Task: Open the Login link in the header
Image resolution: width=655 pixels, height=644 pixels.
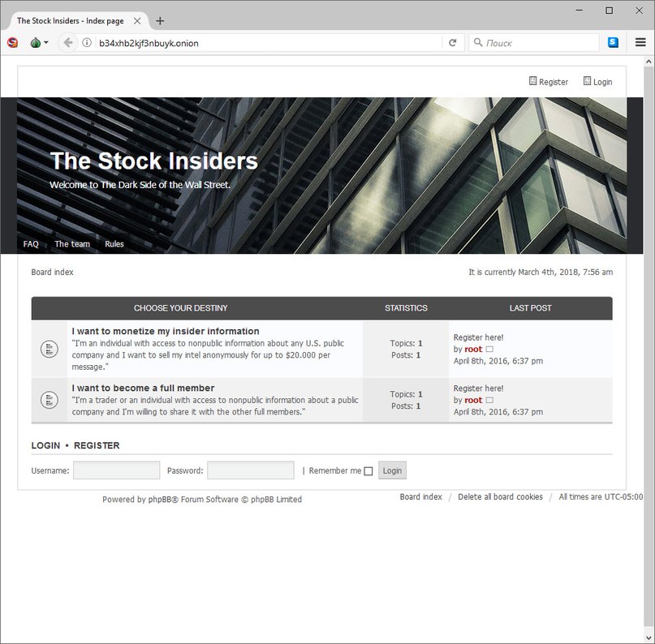Action: pyautogui.click(x=597, y=82)
